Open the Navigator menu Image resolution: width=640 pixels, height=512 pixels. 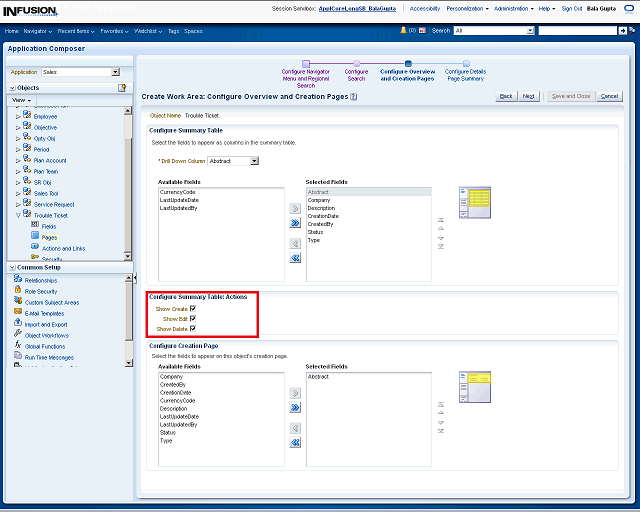(38, 31)
